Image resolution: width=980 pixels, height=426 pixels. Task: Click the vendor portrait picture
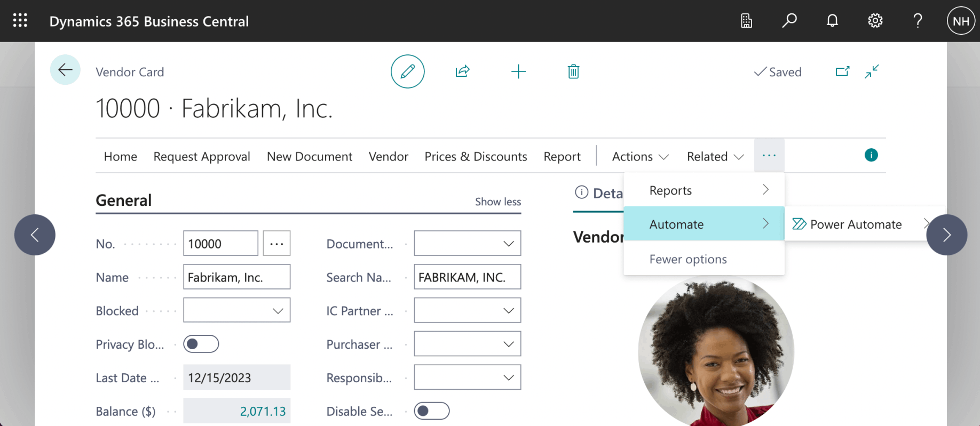click(716, 352)
